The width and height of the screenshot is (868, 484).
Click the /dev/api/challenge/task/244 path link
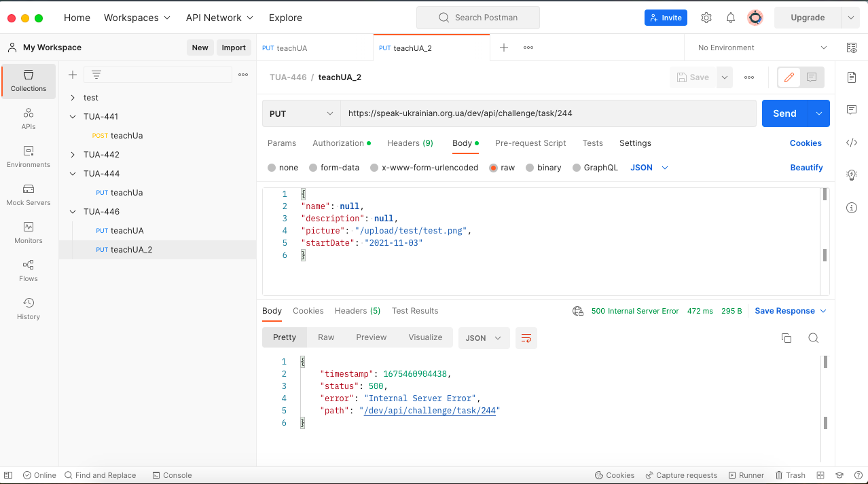pyautogui.click(x=430, y=411)
